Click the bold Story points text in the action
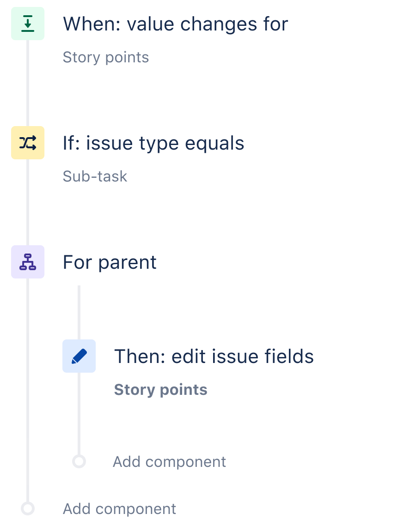Viewport: 416px width, 532px height. tap(160, 389)
